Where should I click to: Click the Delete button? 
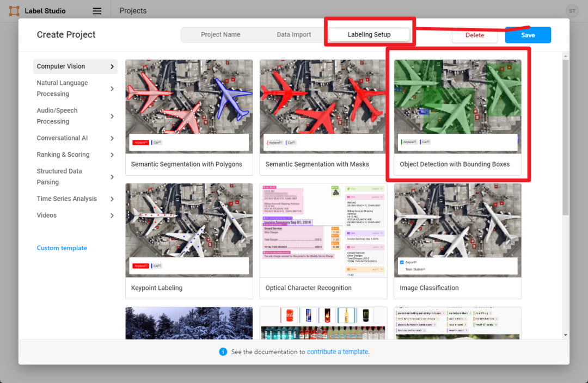[474, 35]
